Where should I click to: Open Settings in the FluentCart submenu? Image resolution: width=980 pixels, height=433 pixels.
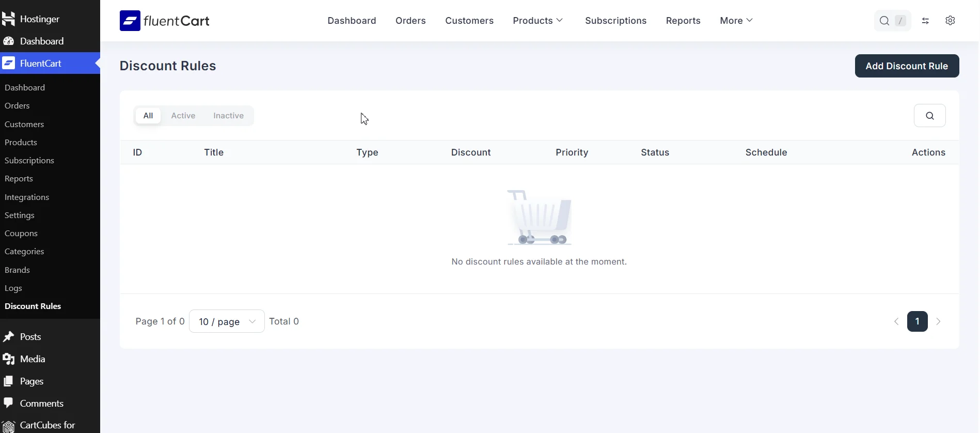point(20,215)
